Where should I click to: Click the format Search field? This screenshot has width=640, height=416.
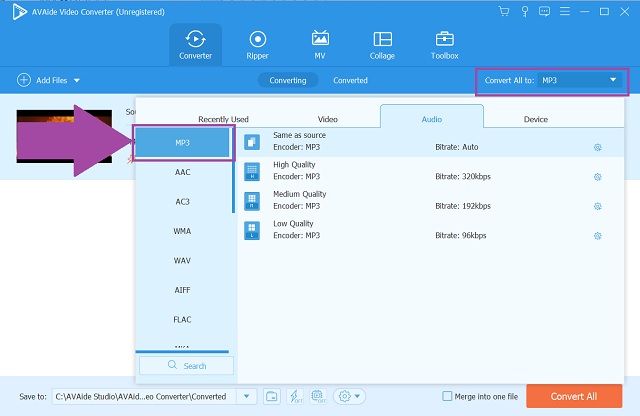click(x=187, y=365)
